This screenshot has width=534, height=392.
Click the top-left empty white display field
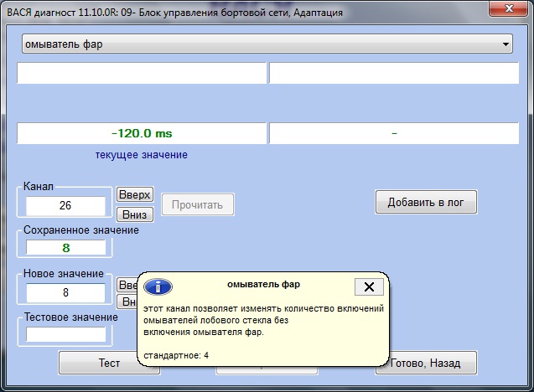click(x=142, y=73)
